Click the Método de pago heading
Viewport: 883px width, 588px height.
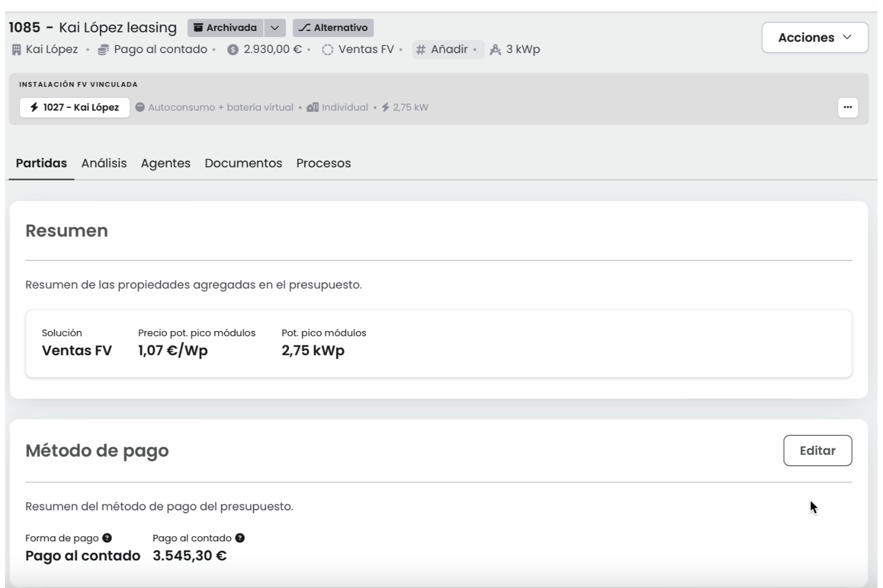tap(97, 451)
